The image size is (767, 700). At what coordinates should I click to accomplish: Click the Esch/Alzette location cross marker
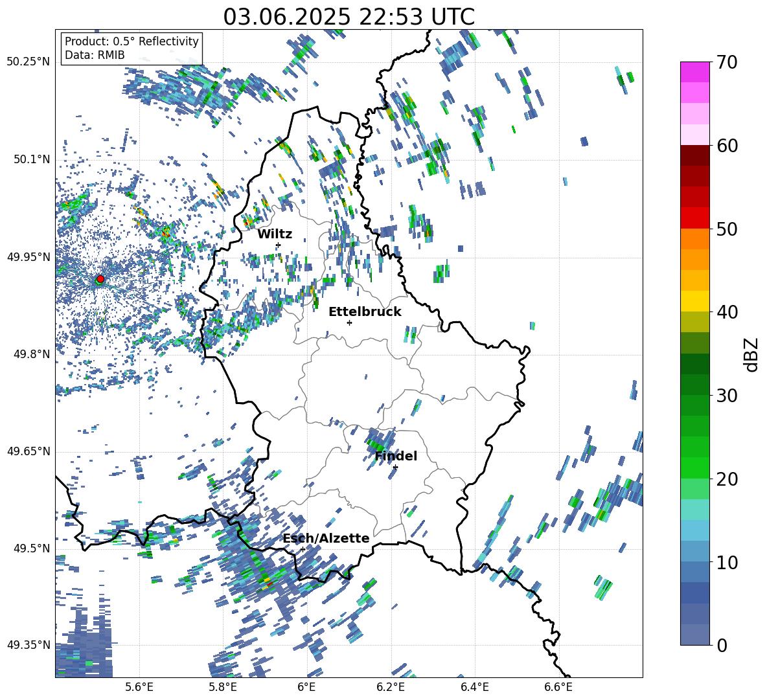tap(303, 549)
